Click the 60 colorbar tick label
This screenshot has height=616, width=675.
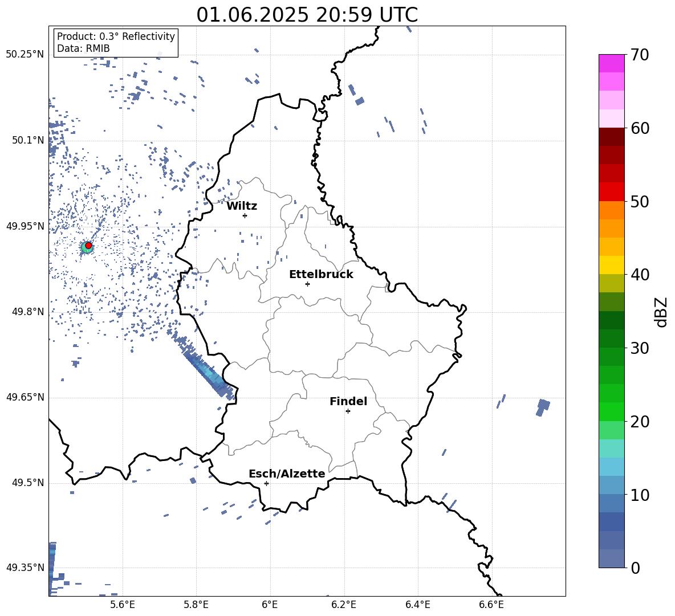[640, 128]
